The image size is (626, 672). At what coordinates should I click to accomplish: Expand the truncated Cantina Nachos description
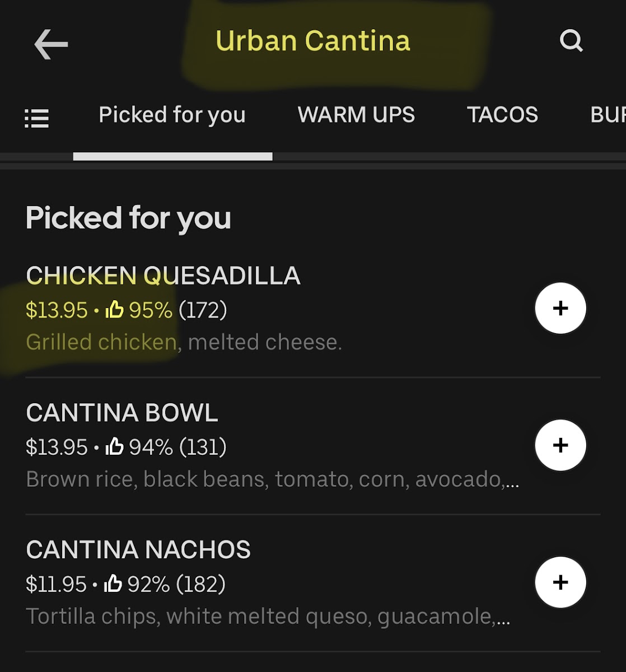click(x=268, y=617)
